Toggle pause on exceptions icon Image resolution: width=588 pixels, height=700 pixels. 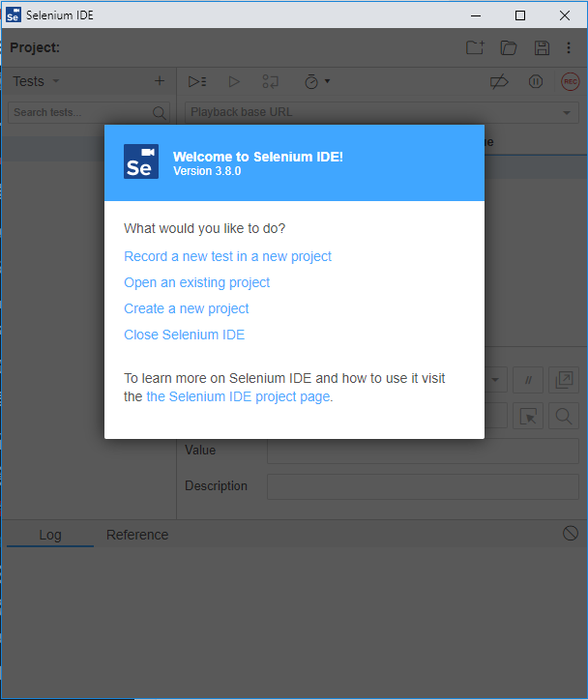[x=536, y=81]
